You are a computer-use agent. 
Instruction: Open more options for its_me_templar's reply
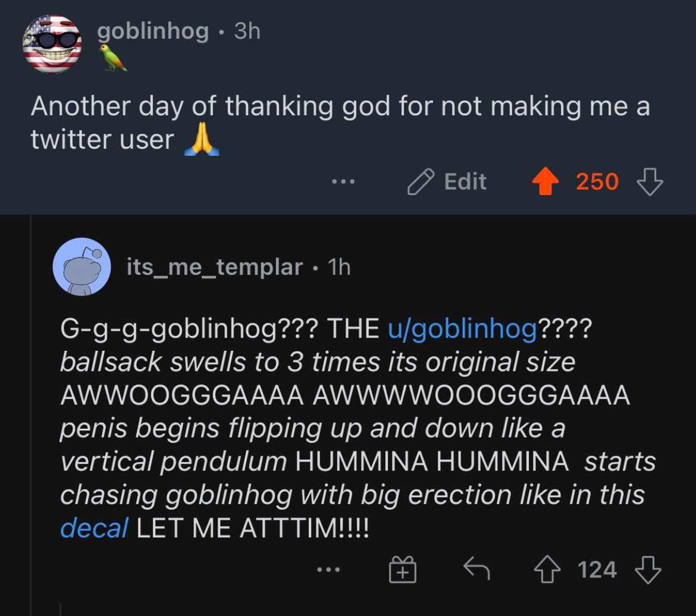pyautogui.click(x=328, y=570)
